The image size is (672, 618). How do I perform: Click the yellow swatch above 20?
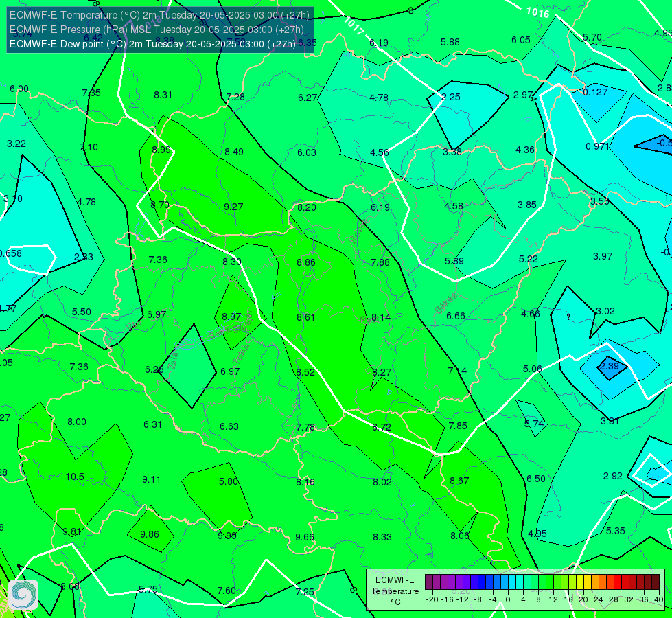coord(580,582)
